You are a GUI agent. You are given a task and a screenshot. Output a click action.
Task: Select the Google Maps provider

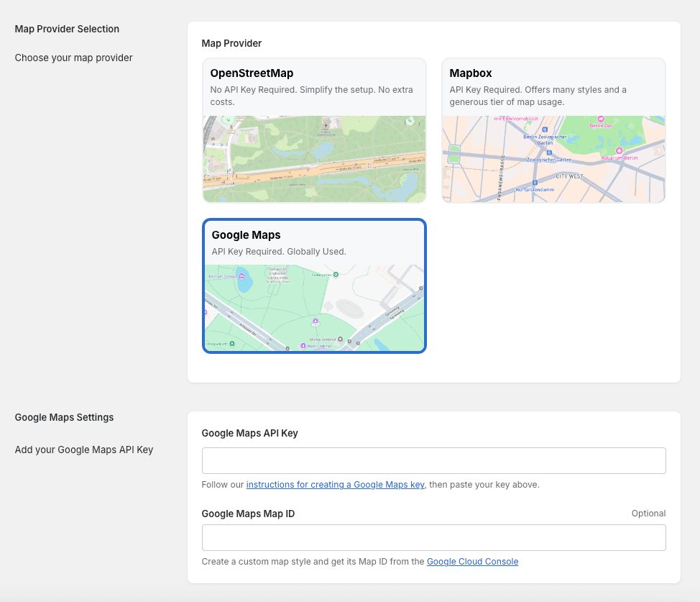(314, 286)
